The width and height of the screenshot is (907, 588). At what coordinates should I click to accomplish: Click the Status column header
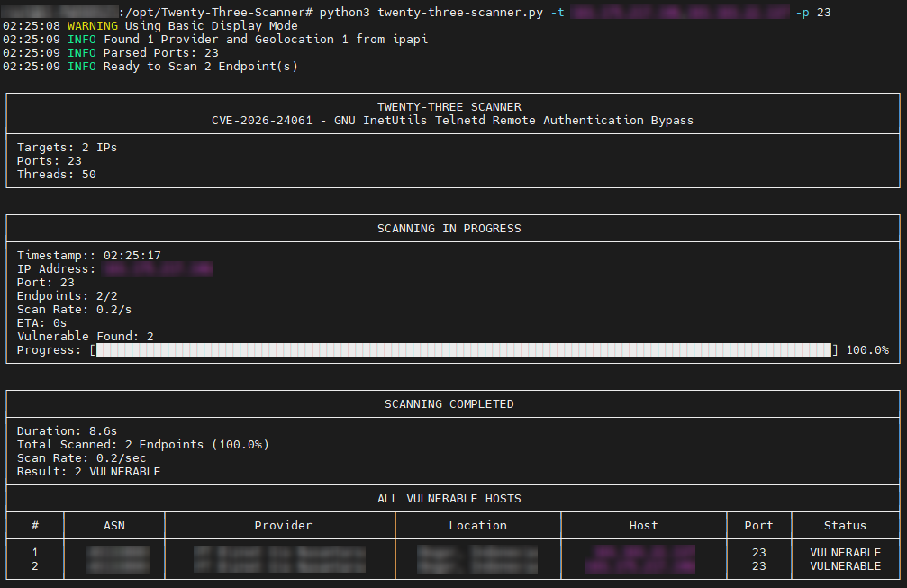(845, 526)
